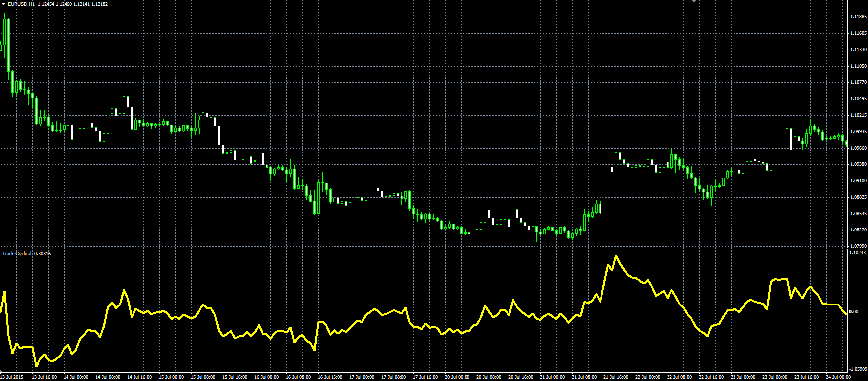Click the small arrow before EURUSD,H1
Image resolution: width=868 pixels, height=381 pixels.
point(4,4)
